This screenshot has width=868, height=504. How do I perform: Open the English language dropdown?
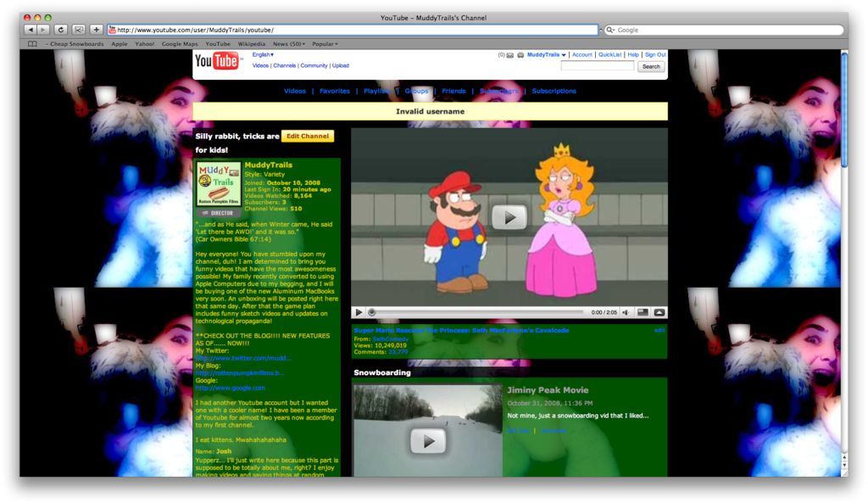(263, 55)
